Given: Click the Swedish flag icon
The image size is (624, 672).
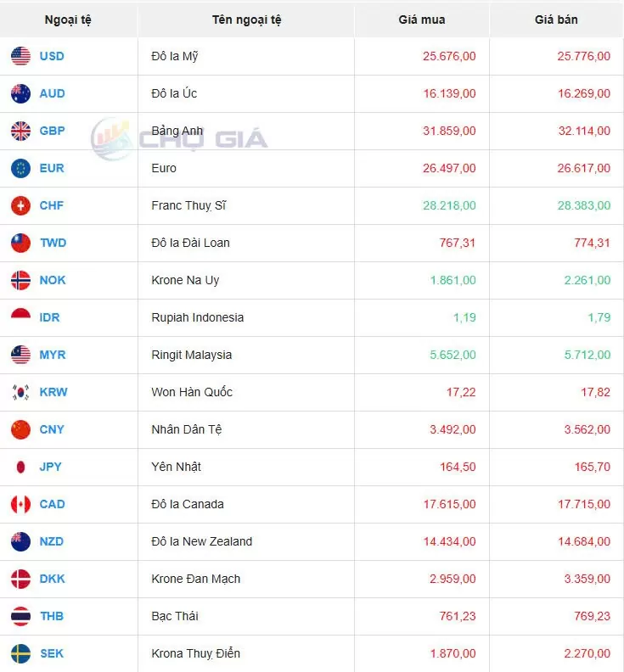Looking at the screenshot, I should (21, 654).
